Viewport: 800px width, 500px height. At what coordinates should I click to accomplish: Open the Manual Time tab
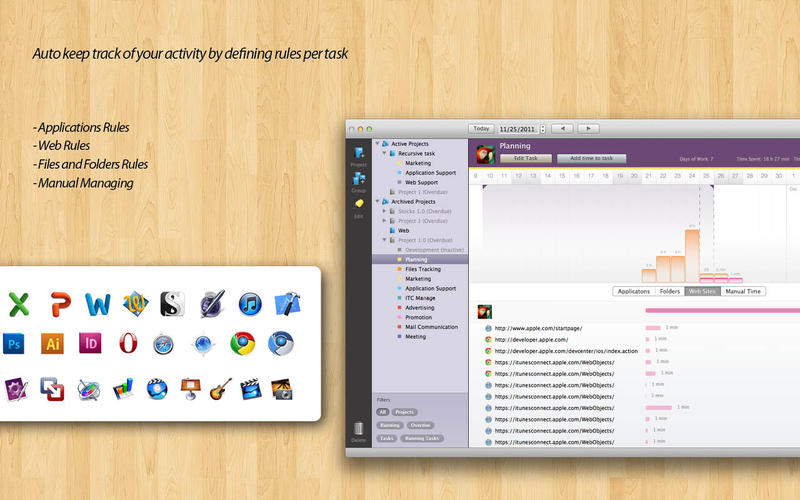(743, 291)
